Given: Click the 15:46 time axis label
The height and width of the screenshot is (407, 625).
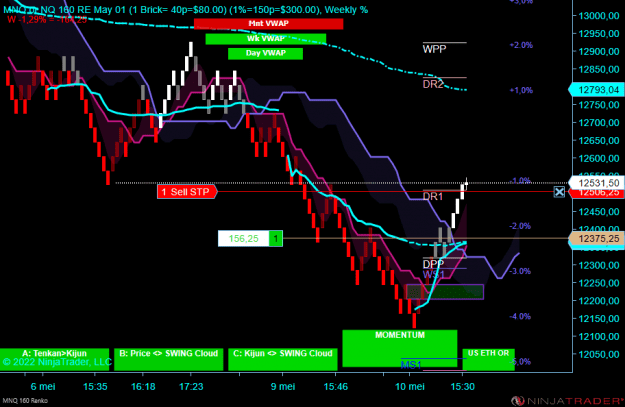Looking at the screenshot, I should (336, 387).
